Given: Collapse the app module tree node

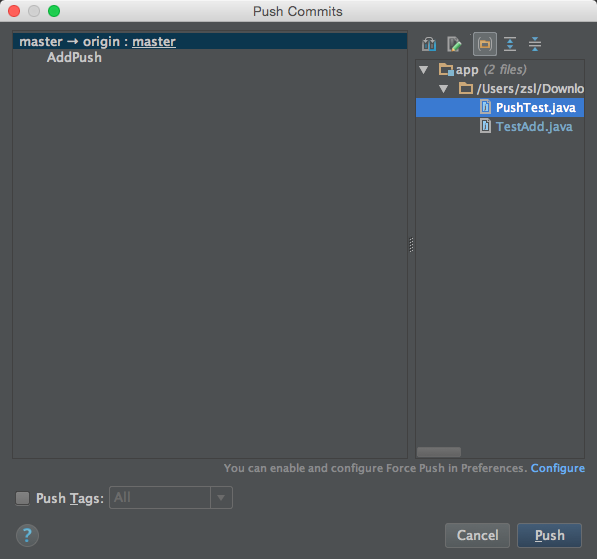Looking at the screenshot, I should click(x=423, y=70).
